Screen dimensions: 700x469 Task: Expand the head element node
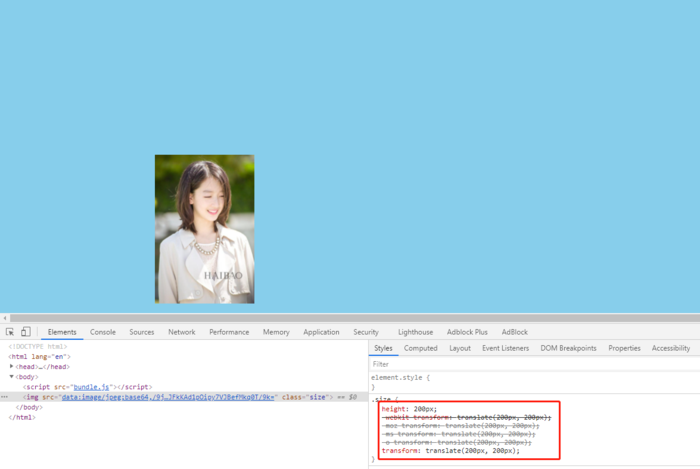coord(11,366)
